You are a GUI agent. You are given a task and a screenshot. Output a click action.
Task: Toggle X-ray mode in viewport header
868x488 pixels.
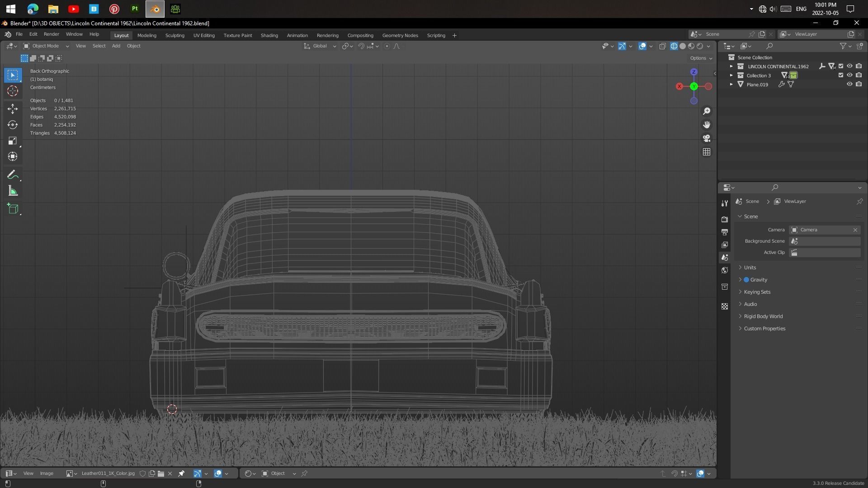pyautogui.click(x=663, y=46)
